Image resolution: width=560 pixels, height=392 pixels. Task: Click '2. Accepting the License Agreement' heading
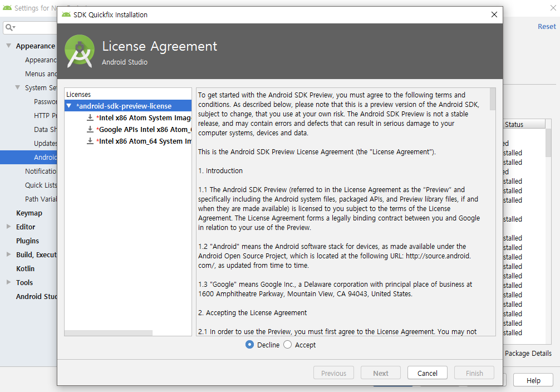[x=253, y=313]
